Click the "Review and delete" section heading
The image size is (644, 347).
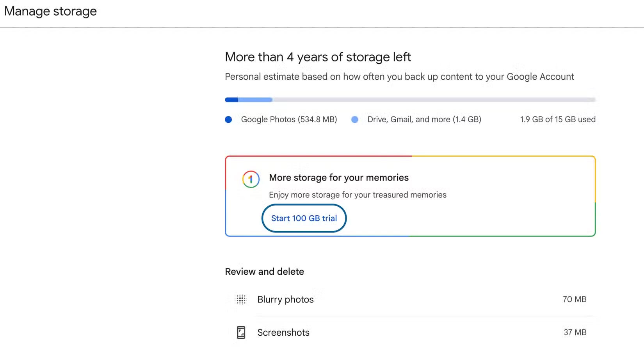264,271
